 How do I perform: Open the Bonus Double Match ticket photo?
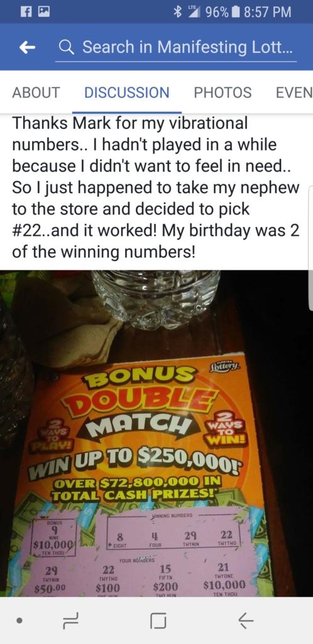pyautogui.click(x=156, y=433)
